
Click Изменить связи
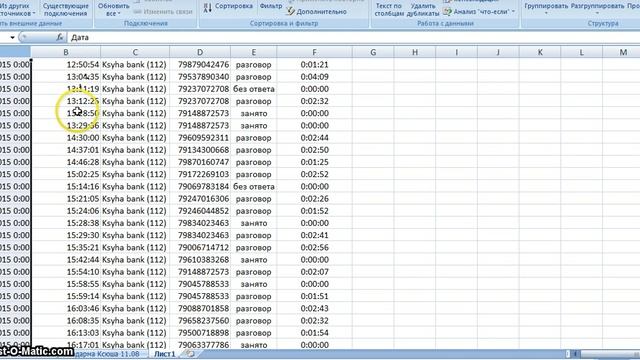(163, 12)
